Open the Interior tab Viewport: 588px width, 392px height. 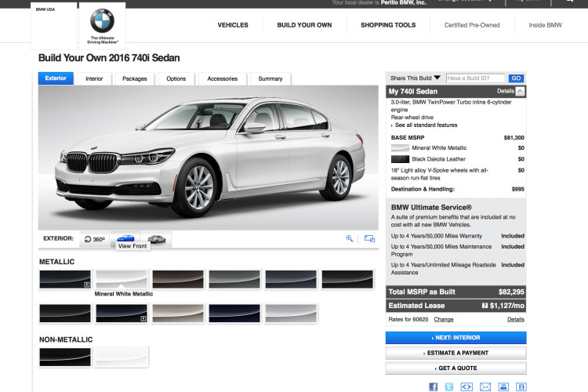[x=94, y=78]
